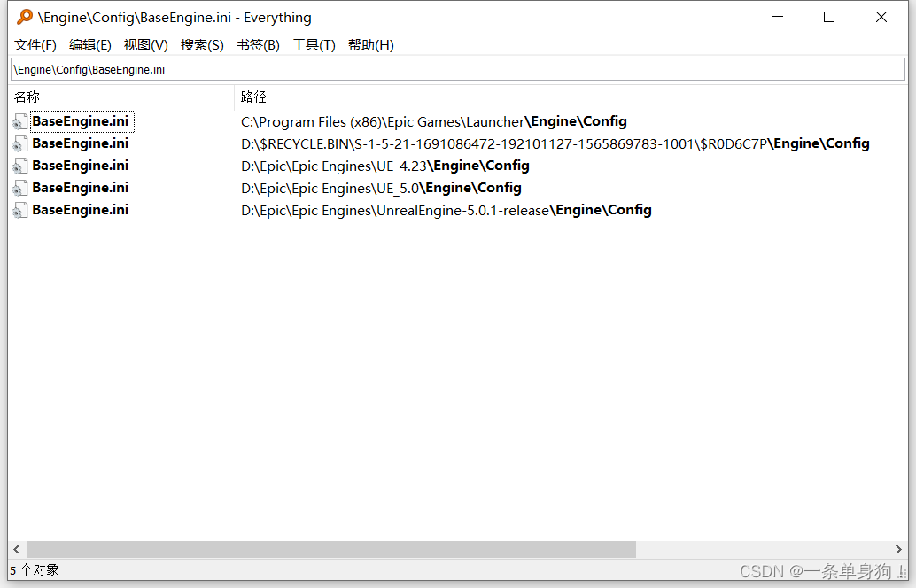Open the 书签(B) menu
Viewport: 916px width, 588px height.
(258, 45)
